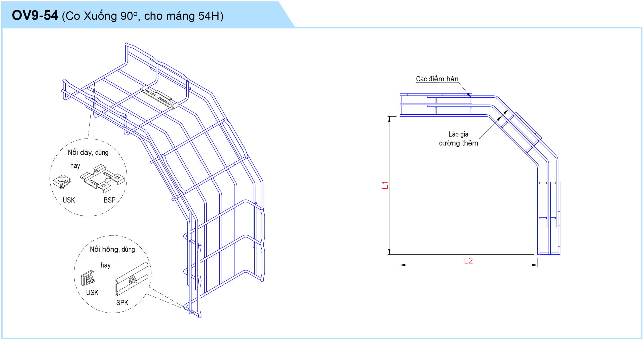
Task: Click the BSP splice plate icon
Action: tap(103, 178)
